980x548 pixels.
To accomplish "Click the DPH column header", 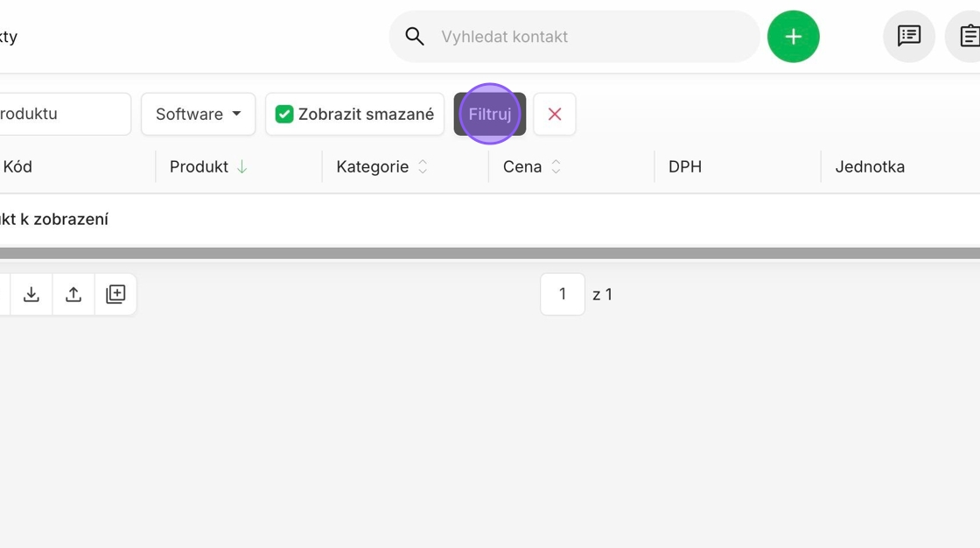I will [x=685, y=167].
